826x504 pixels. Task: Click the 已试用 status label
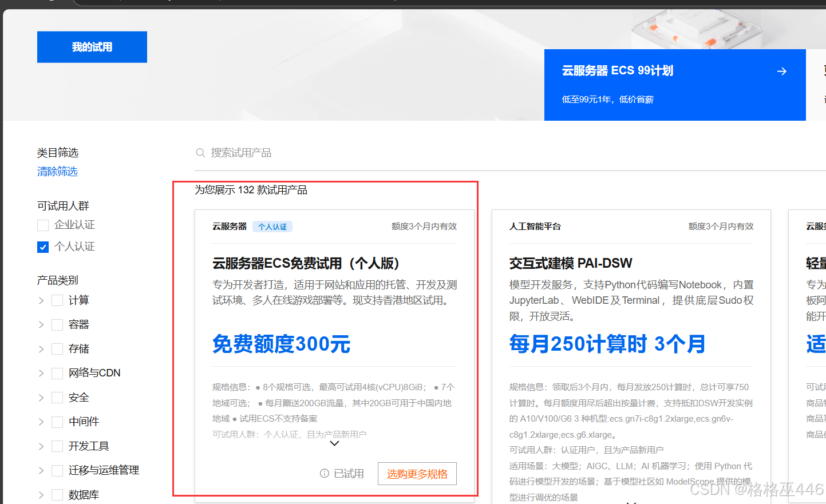(x=349, y=474)
